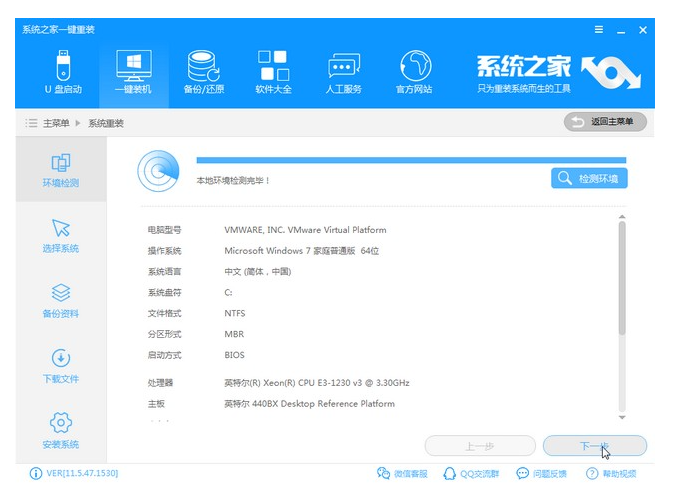The height and width of the screenshot is (496, 681).
Task: Select the 下载文件 sidebar step
Action: 61,366
